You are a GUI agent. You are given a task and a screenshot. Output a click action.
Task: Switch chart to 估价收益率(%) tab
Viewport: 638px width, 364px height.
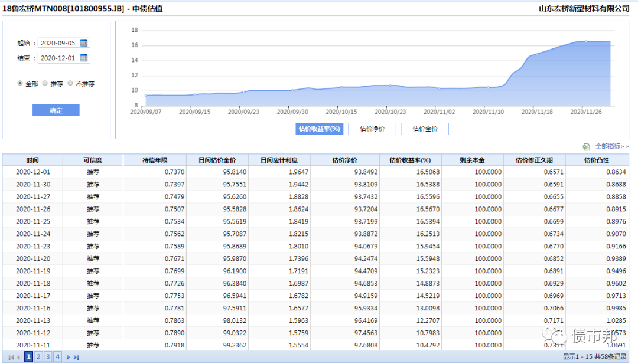pos(320,129)
